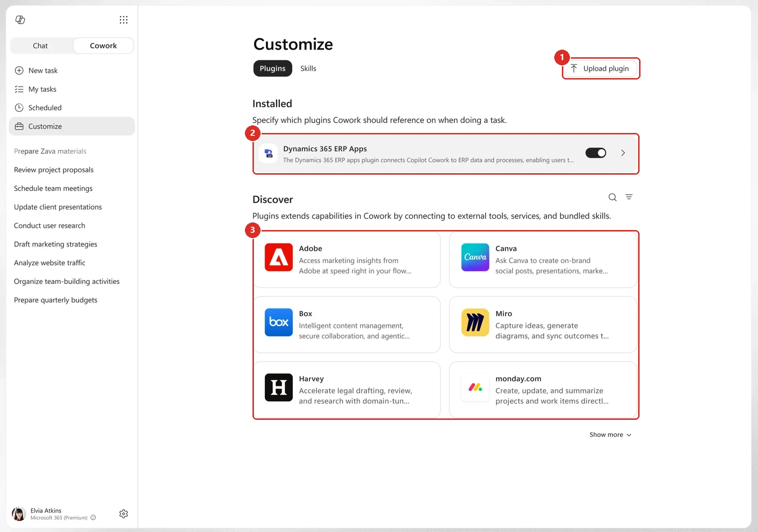The image size is (758, 532).
Task: Open settings gear icon
Action: (124, 514)
